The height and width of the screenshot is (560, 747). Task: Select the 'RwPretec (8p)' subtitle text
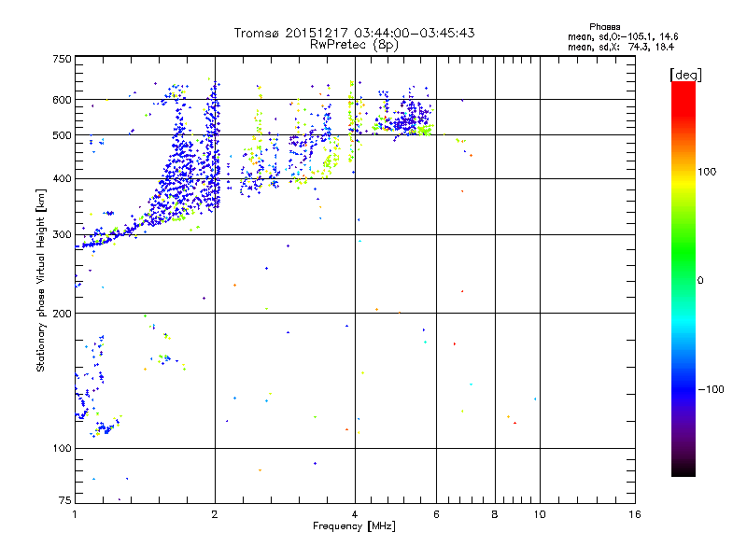(x=354, y=45)
